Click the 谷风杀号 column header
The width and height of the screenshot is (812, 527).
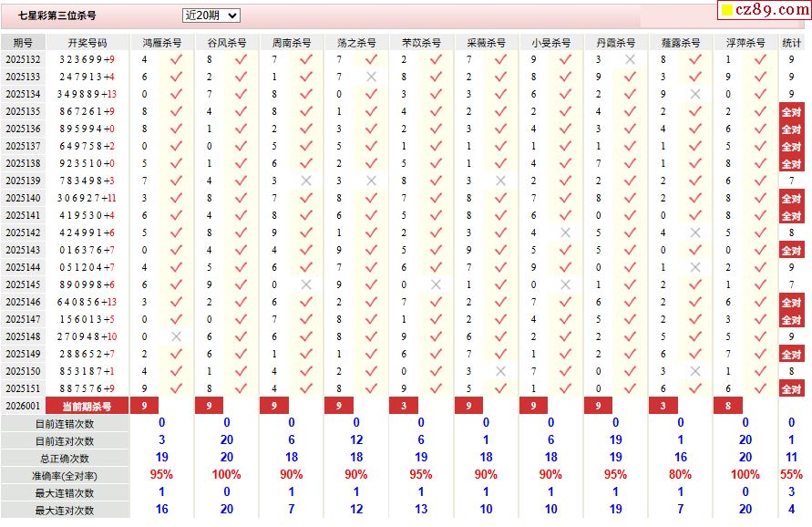click(x=226, y=43)
